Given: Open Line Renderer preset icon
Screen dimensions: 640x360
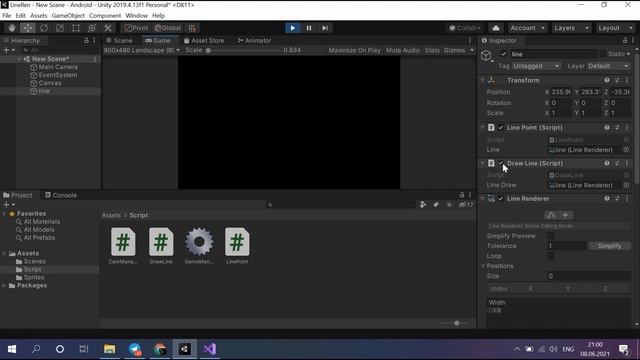Looking at the screenshot, I should click(x=617, y=198).
